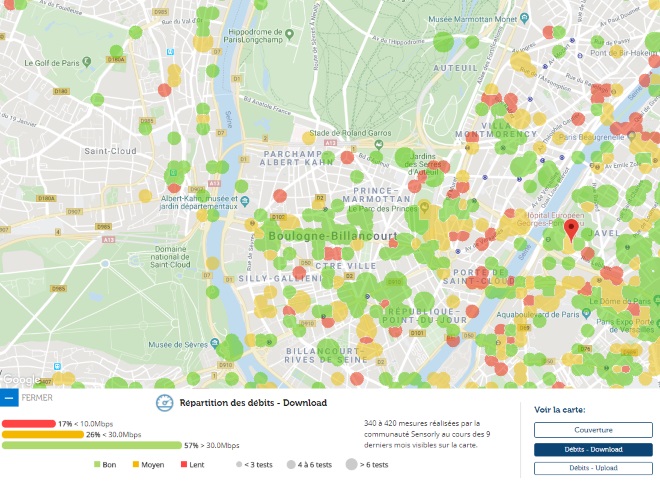Collapse the panel with the minus button
This screenshot has width=660, height=489.
pos(9,397)
